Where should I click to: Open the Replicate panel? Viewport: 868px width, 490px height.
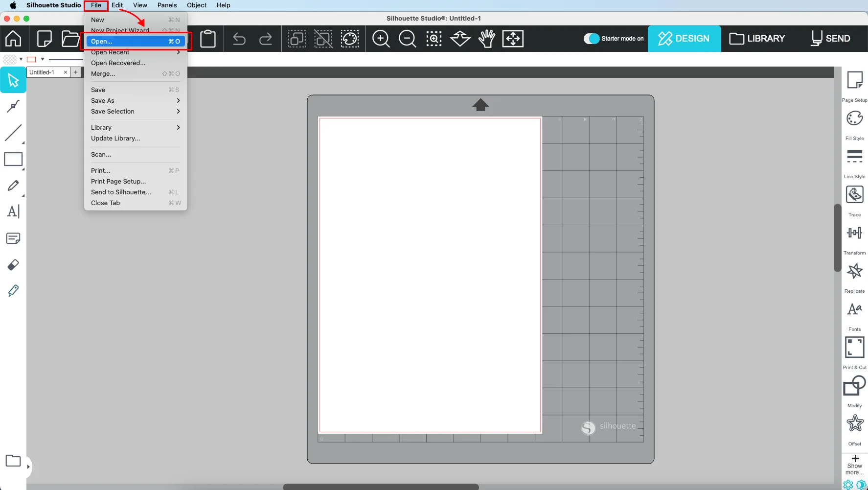855,271
